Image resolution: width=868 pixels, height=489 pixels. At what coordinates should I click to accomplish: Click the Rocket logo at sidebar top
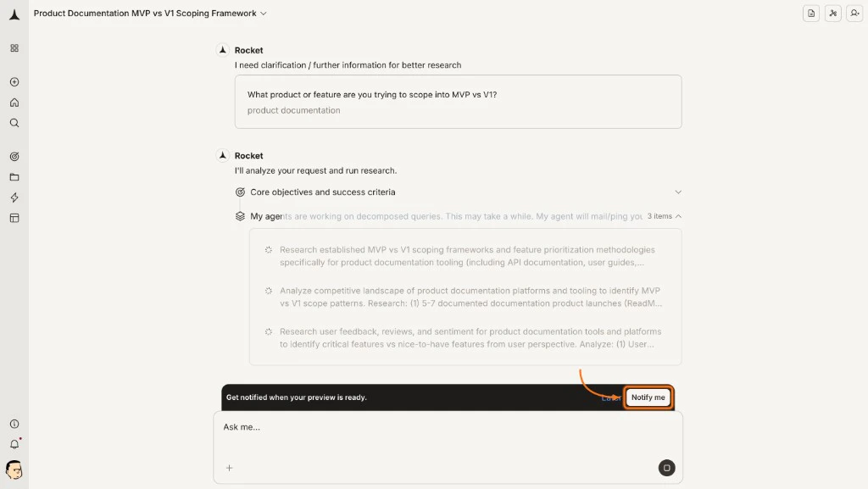click(x=14, y=14)
